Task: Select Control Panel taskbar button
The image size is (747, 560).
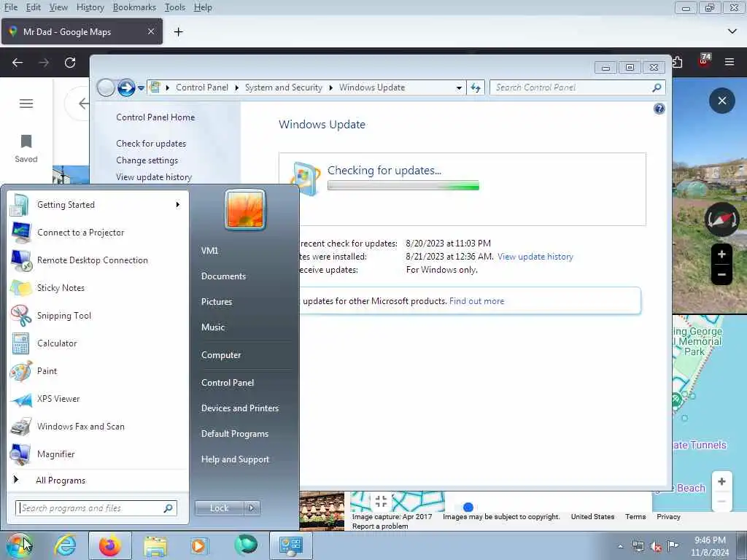Action: 291,545
